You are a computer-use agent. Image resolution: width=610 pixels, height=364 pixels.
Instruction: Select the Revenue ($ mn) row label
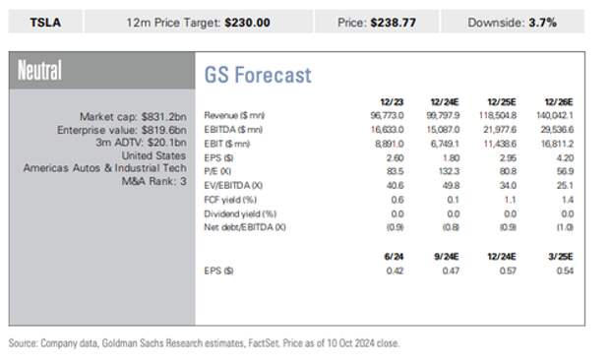pyautogui.click(x=234, y=115)
